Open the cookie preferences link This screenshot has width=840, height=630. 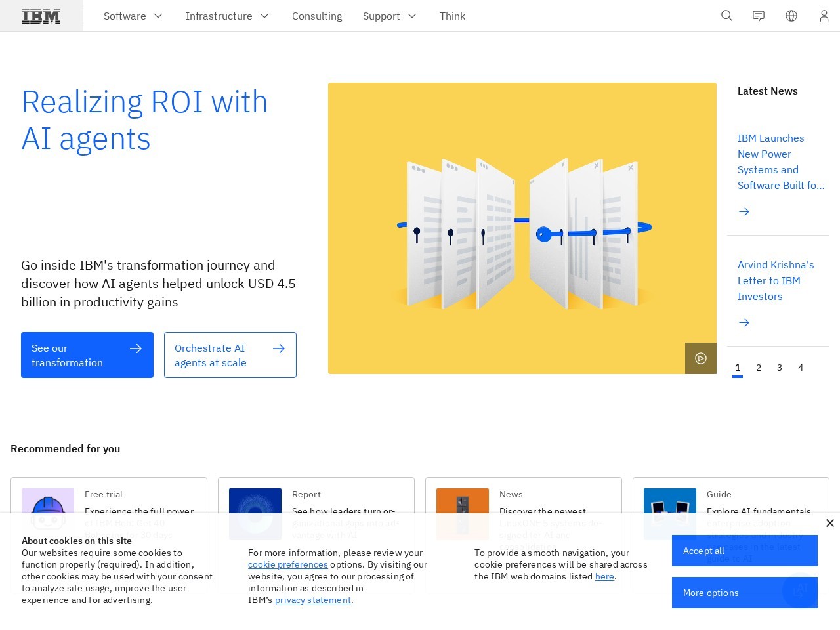pos(288,564)
